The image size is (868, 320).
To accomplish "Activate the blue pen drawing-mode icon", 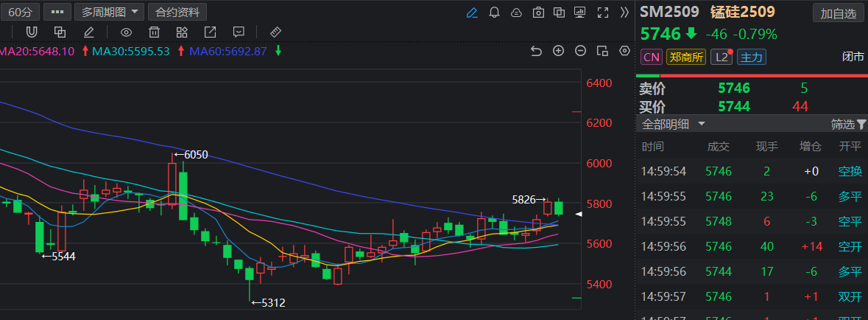I will point(472,13).
